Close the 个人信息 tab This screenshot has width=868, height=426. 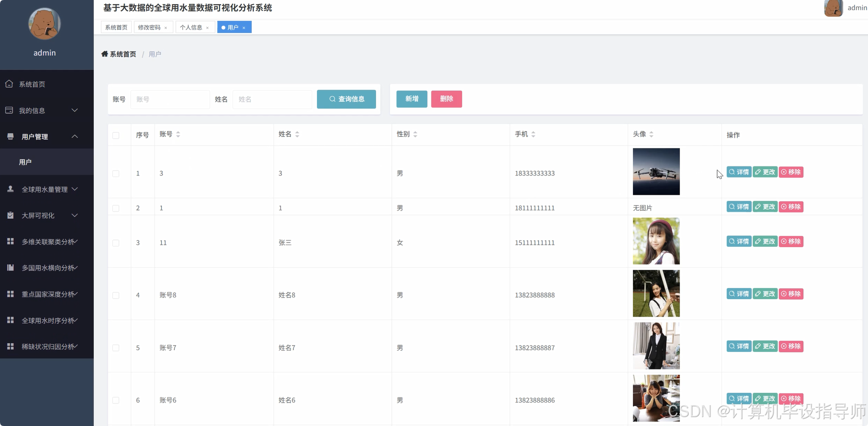point(207,28)
